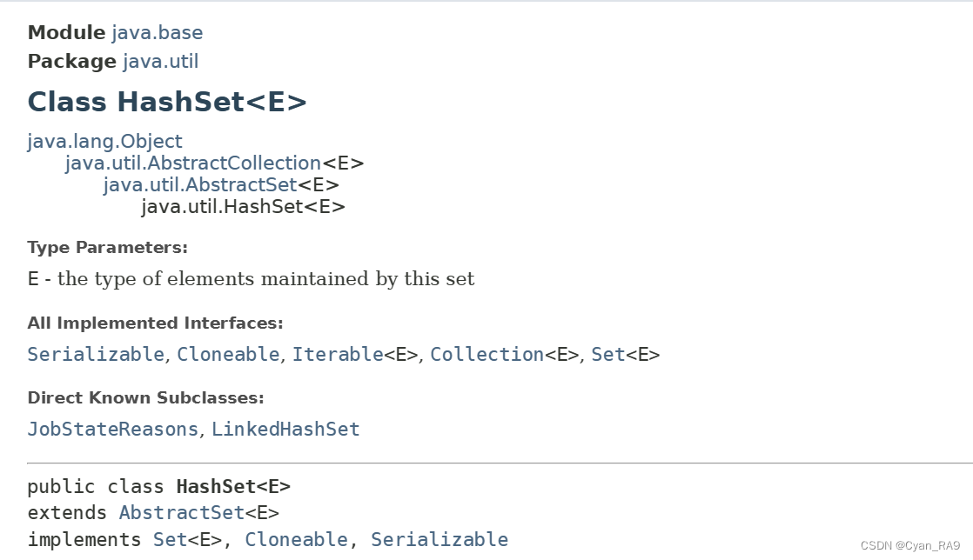
Task: Open the java.base module link
Action: (158, 32)
